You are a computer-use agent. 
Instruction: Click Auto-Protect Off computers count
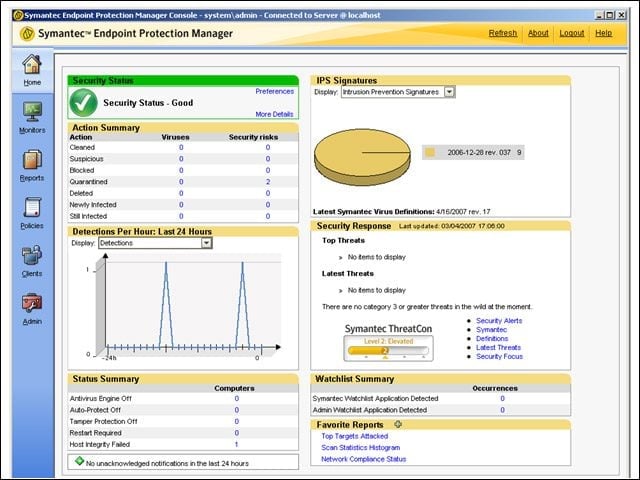click(x=236, y=410)
